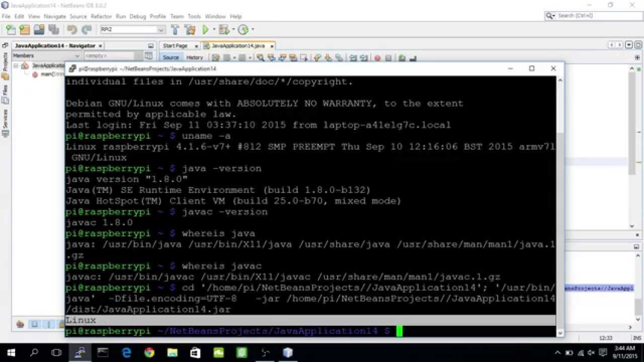Open the Debug Project dropdown arrow
The height and width of the screenshot is (362, 644).
(233, 30)
